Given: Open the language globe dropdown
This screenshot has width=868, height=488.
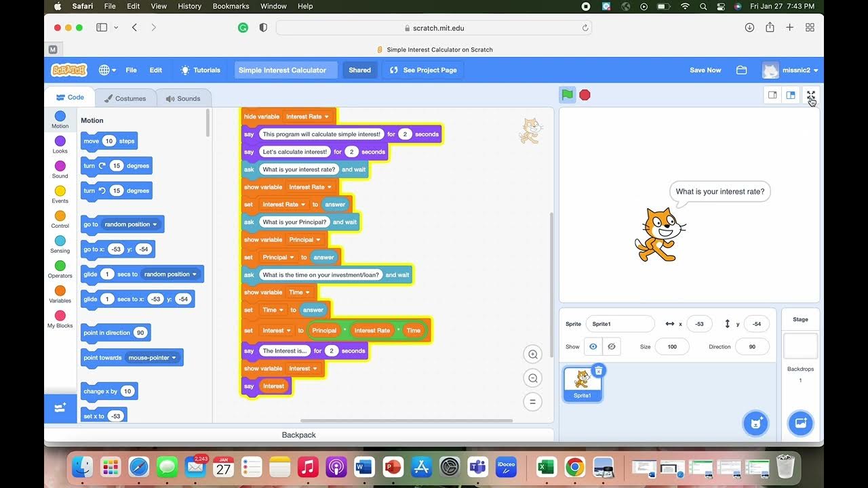Looking at the screenshot, I should pyautogui.click(x=107, y=70).
